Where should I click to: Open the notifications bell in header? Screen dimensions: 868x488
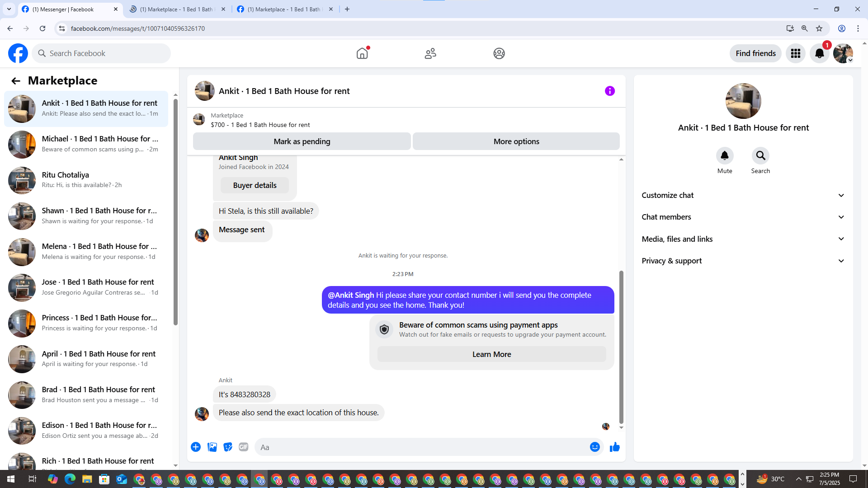pyautogui.click(x=819, y=53)
